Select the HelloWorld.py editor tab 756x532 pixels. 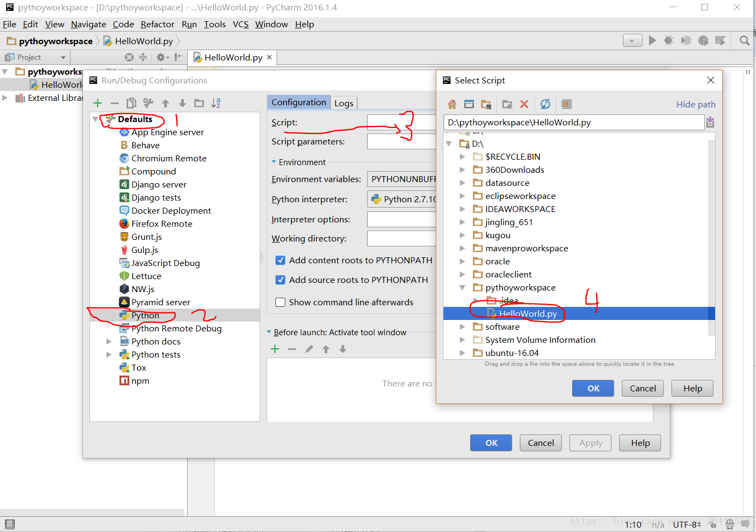(x=233, y=57)
